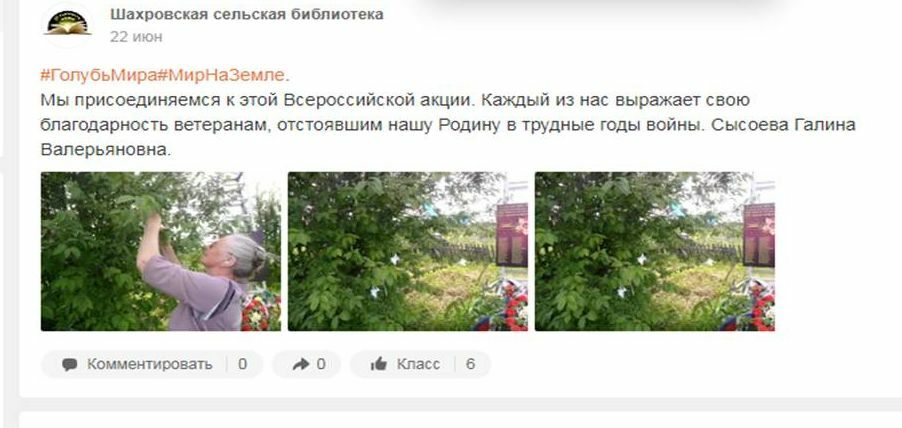Open the middle photo with memorial plaque

pos(408,251)
